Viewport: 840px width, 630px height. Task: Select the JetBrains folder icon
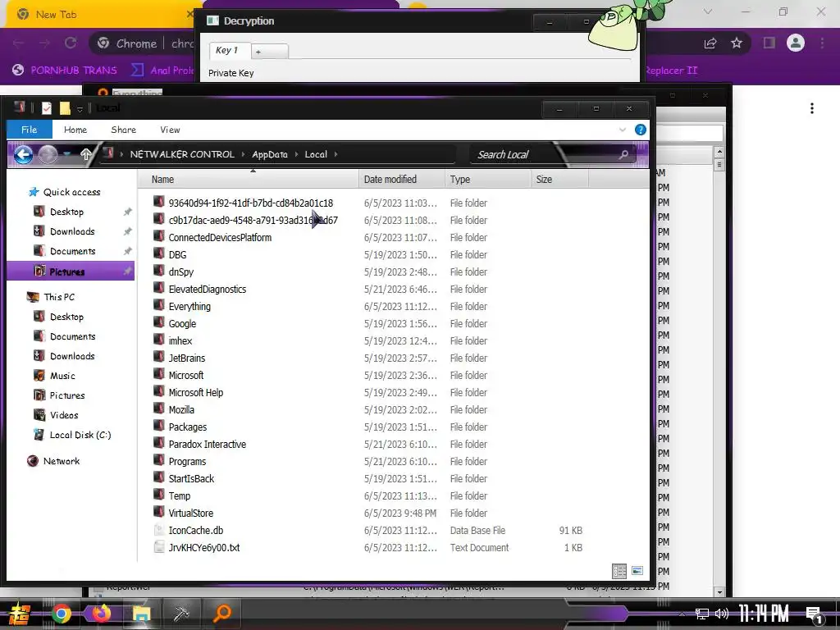point(158,357)
